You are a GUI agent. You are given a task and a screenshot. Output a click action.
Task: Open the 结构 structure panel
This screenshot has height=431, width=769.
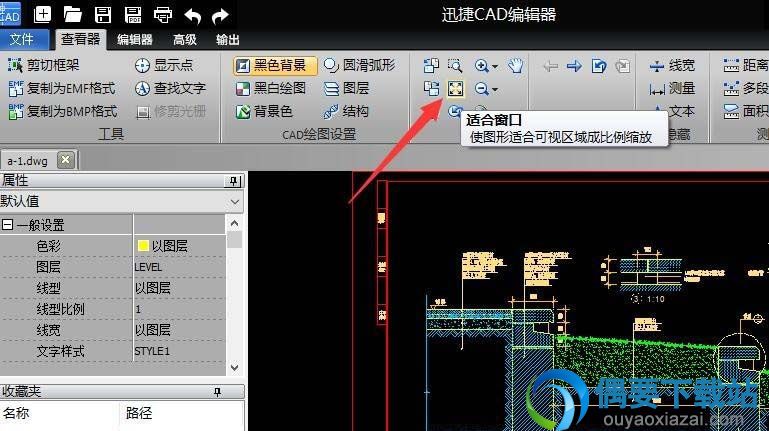[x=346, y=111]
